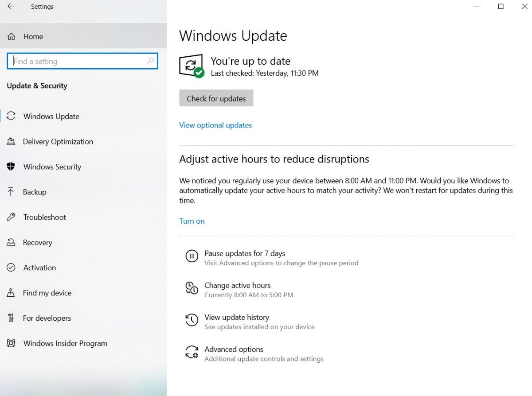
Task: Click the Windows Update sync icon in sidebar
Action: pyautogui.click(x=11, y=116)
